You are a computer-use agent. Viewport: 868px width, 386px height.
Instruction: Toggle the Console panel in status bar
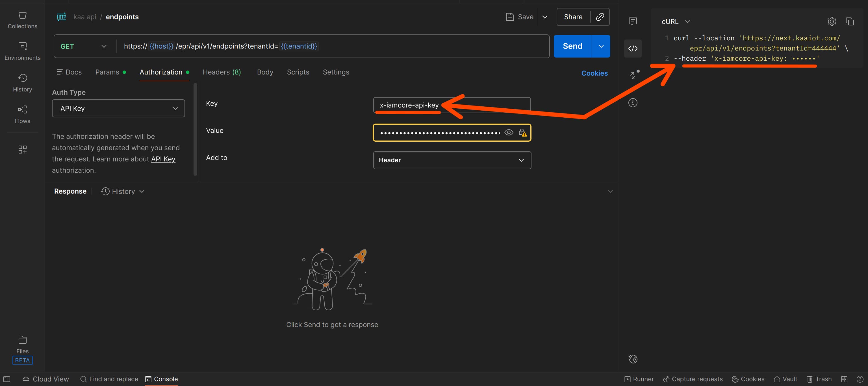click(x=161, y=379)
